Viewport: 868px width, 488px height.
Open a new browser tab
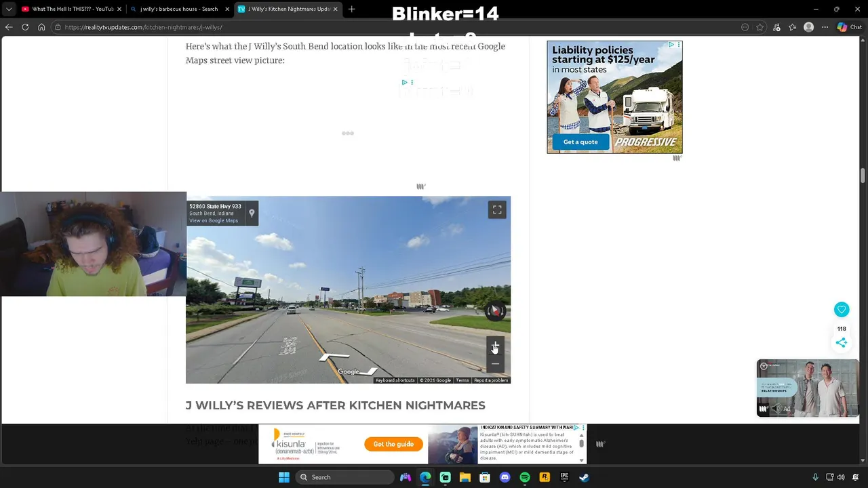(351, 9)
